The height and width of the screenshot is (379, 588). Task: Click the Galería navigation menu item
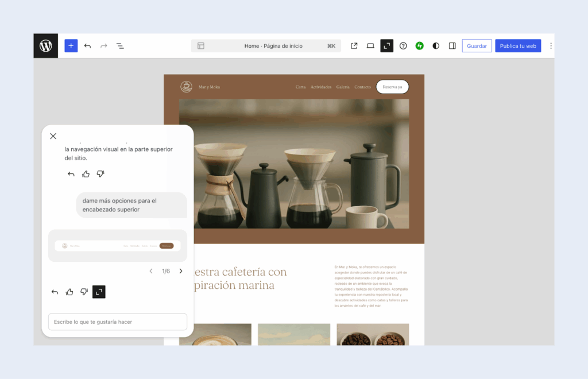click(343, 87)
